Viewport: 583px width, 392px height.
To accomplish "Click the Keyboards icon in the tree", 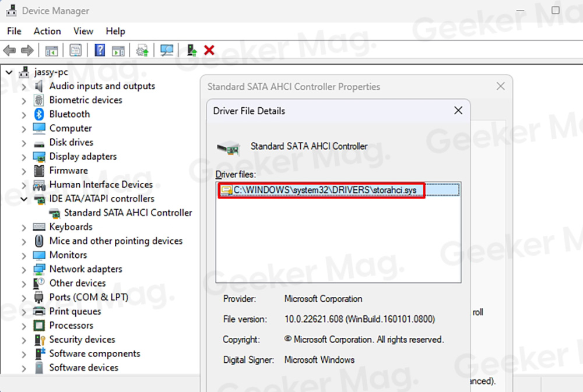I will pyautogui.click(x=38, y=227).
